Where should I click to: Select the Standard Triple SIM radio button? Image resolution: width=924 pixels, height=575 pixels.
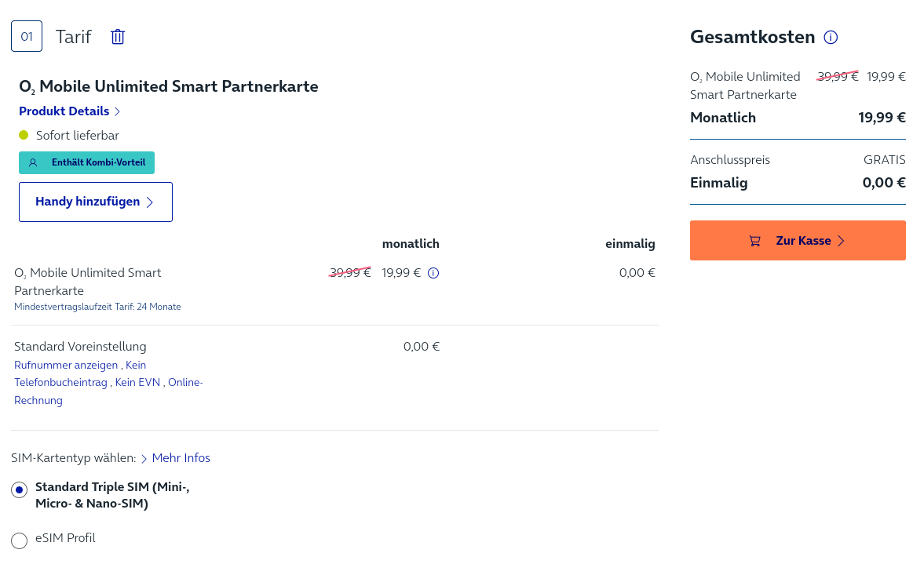click(x=20, y=489)
